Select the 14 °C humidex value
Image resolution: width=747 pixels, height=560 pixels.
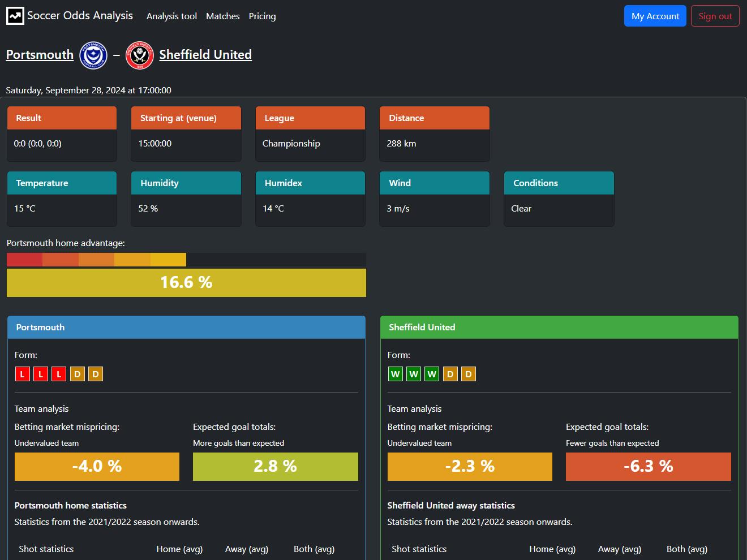pyautogui.click(x=273, y=209)
